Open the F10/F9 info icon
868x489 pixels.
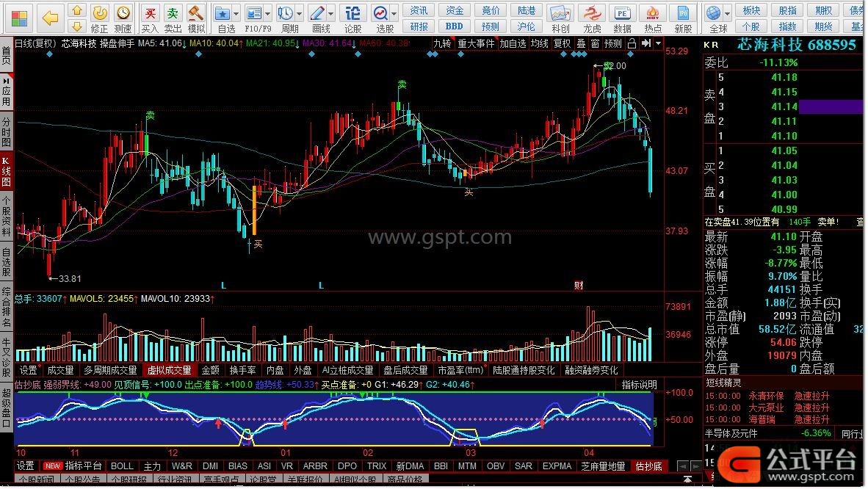(x=254, y=18)
